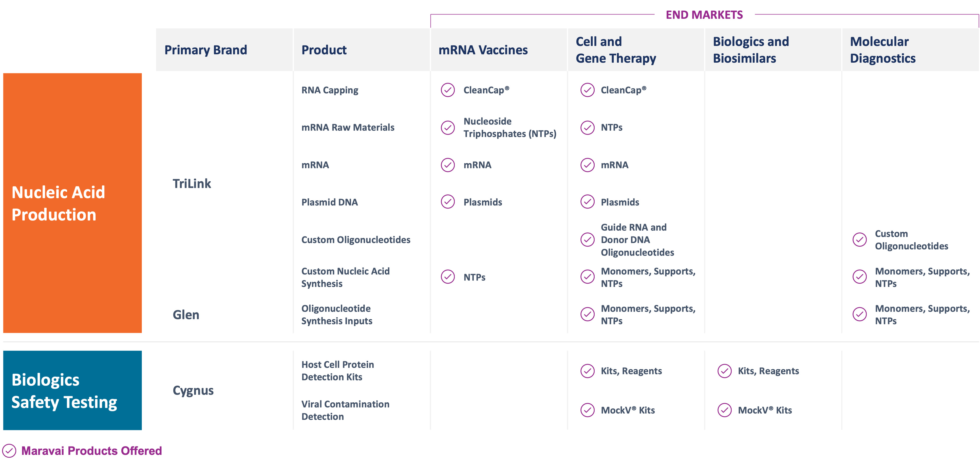Click the checkmark icon beside Guide RNA and Donor DNA
This screenshot has width=980, height=465.
(x=587, y=240)
